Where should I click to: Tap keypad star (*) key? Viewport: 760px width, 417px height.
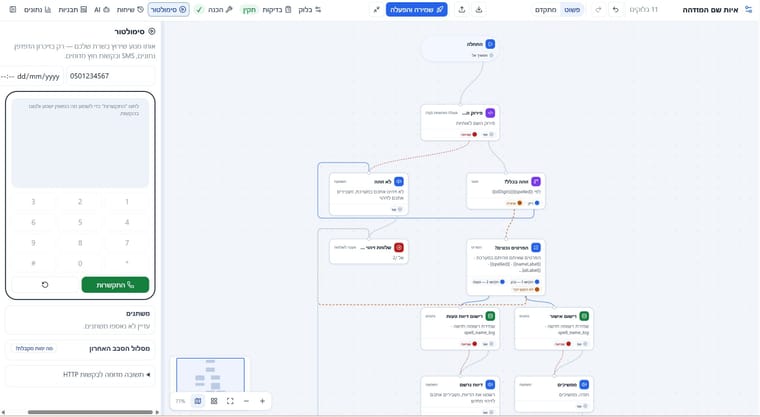(x=127, y=263)
